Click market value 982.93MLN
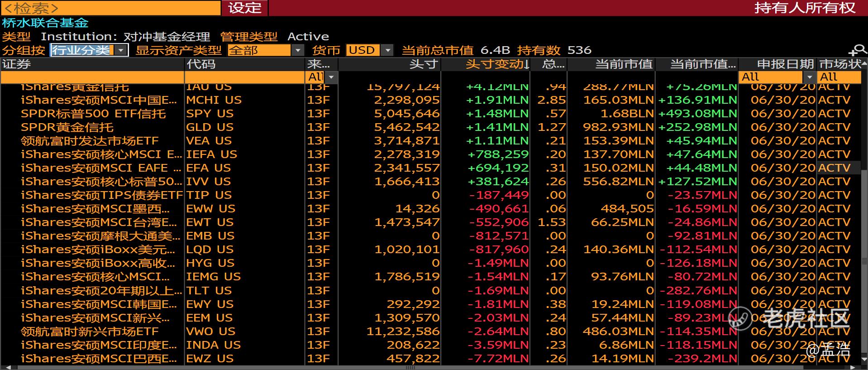The image size is (868, 370). (x=619, y=127)
